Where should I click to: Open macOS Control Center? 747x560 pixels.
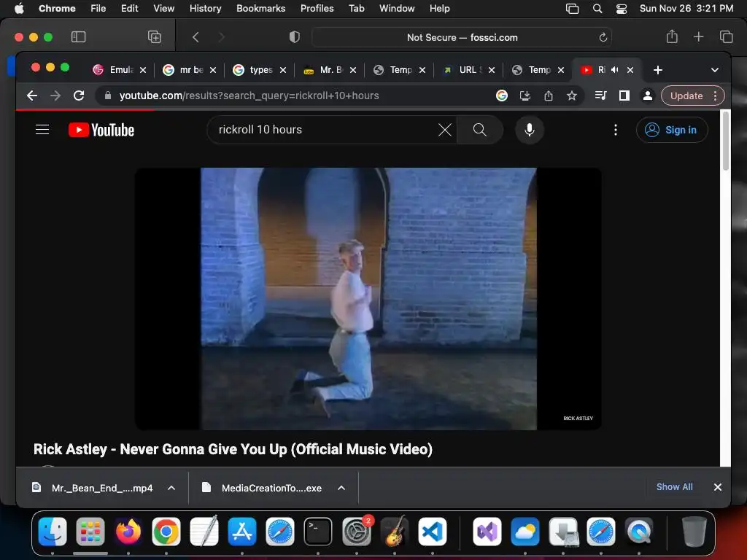pos(622,9)
